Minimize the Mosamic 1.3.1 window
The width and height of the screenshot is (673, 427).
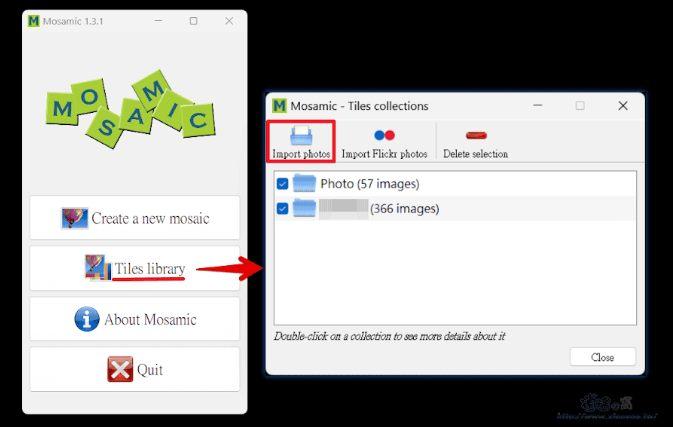[158, 21]
